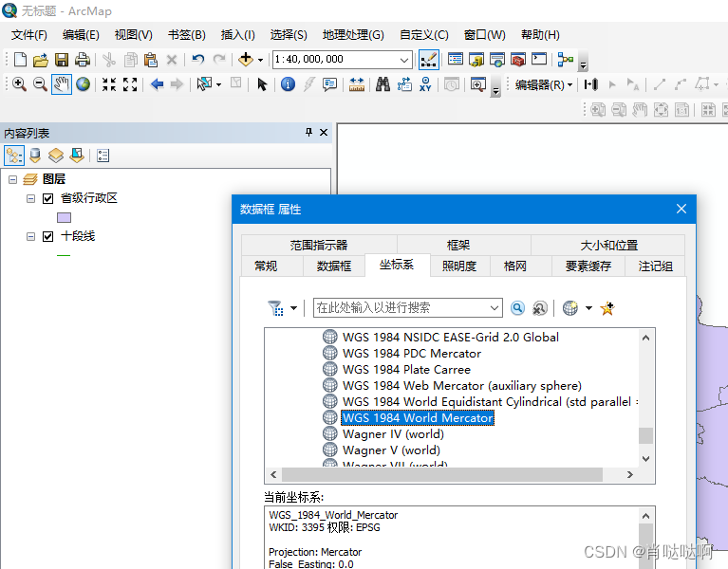Collapse the 十段线 layer node

[30, 236]
